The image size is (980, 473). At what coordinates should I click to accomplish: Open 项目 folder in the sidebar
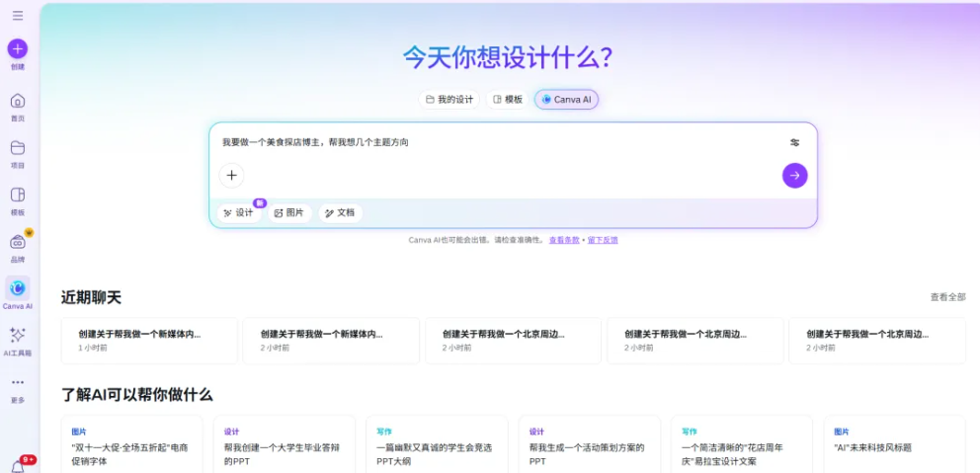point(18,154)
